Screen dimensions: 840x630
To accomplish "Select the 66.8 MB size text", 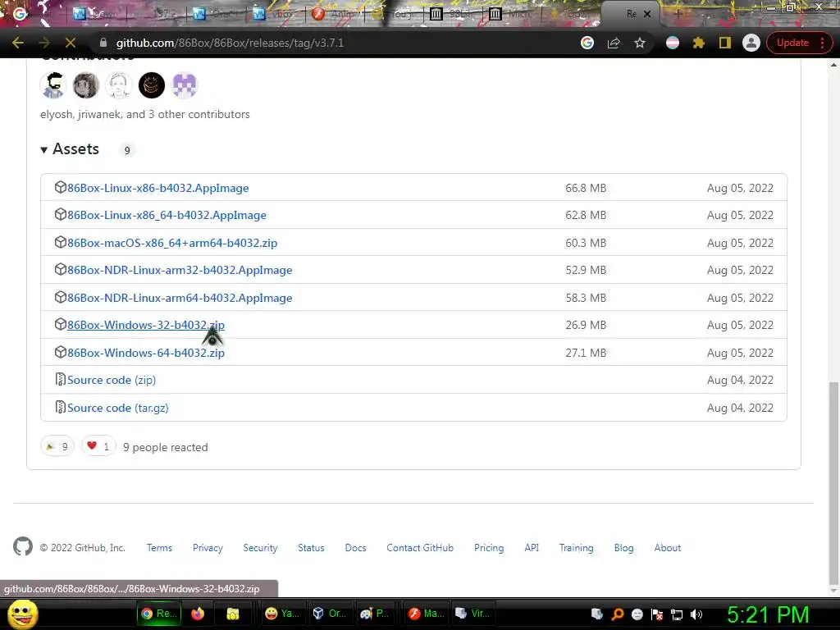I will click(x=586, y=188).
